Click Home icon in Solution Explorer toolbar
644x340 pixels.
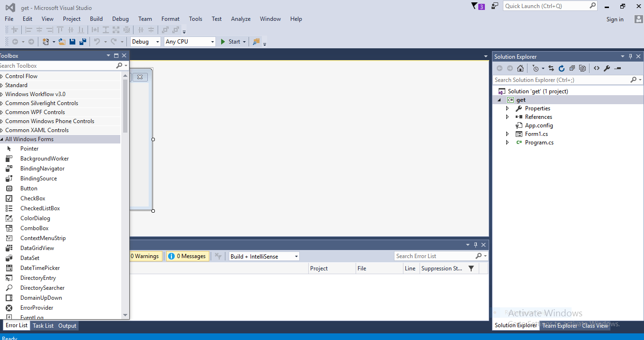pos(520,68)
